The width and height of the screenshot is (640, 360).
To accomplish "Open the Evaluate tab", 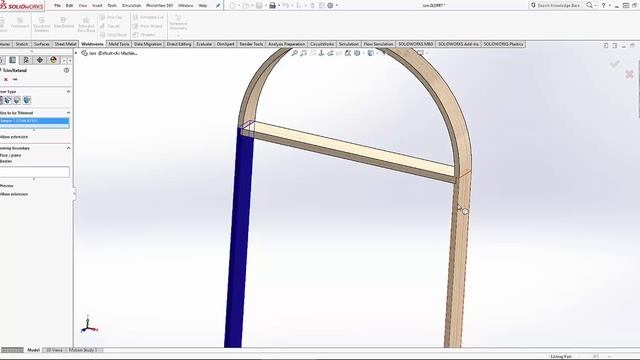I will pos(204,44).
